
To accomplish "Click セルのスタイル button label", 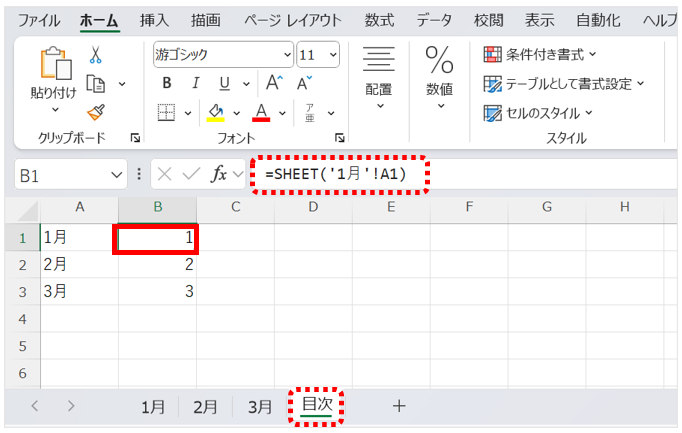I will (543, 113).
